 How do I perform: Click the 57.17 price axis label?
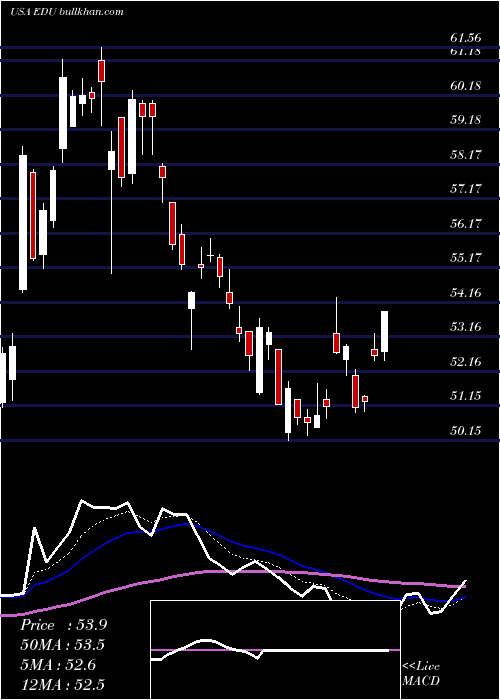tap(466, 188)
